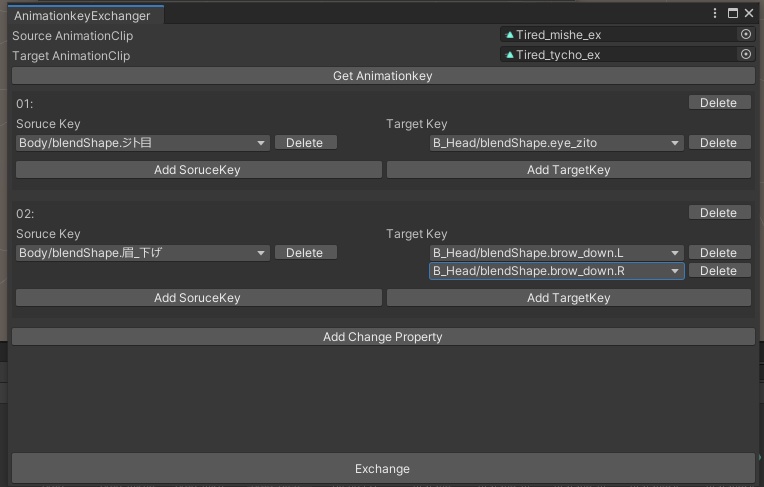The image size is (764, 487).
Task: Click the Source AnimationClip label
Action: 73,36
